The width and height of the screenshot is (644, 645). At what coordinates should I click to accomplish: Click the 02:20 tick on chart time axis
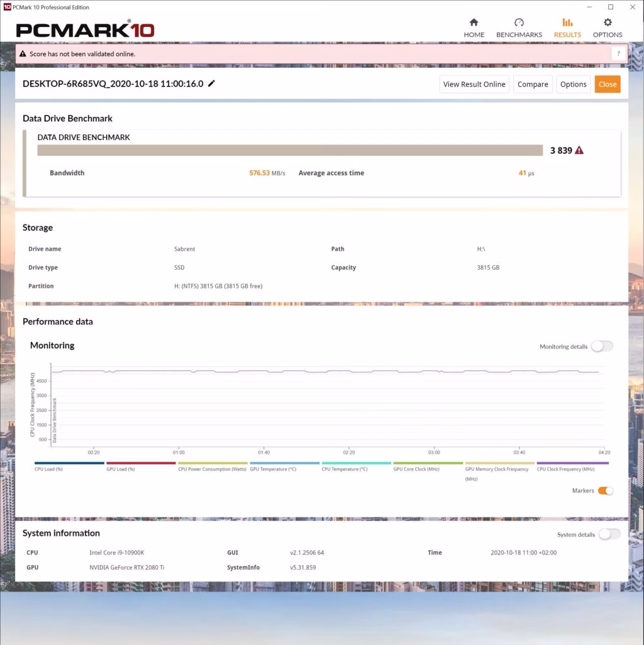coord(349,453)
